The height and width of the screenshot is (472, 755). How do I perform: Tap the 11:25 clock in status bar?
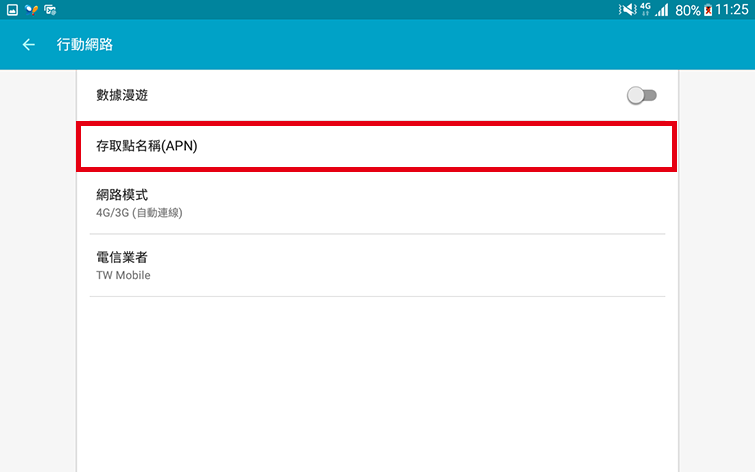pyautogui.click(x=732, y=10)
